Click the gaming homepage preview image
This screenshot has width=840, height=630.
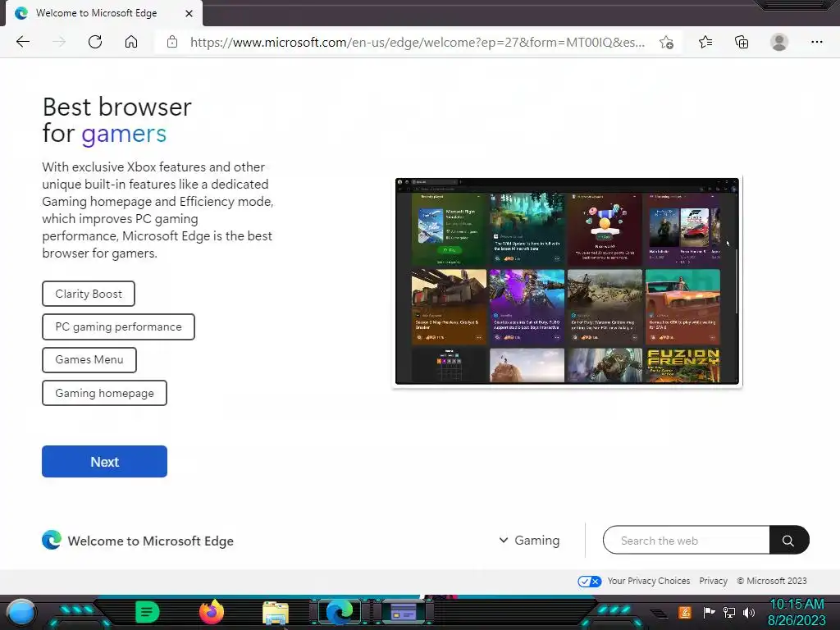pyautogui.click(x=568, y=281)
